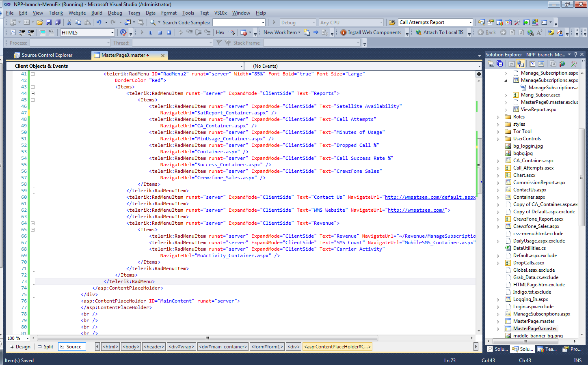Click the Undo arrow icon

coord(99,23)
